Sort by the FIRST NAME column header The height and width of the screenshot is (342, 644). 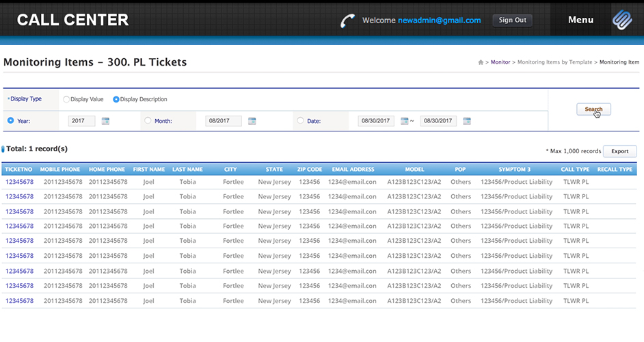click(x=148, y=170)
